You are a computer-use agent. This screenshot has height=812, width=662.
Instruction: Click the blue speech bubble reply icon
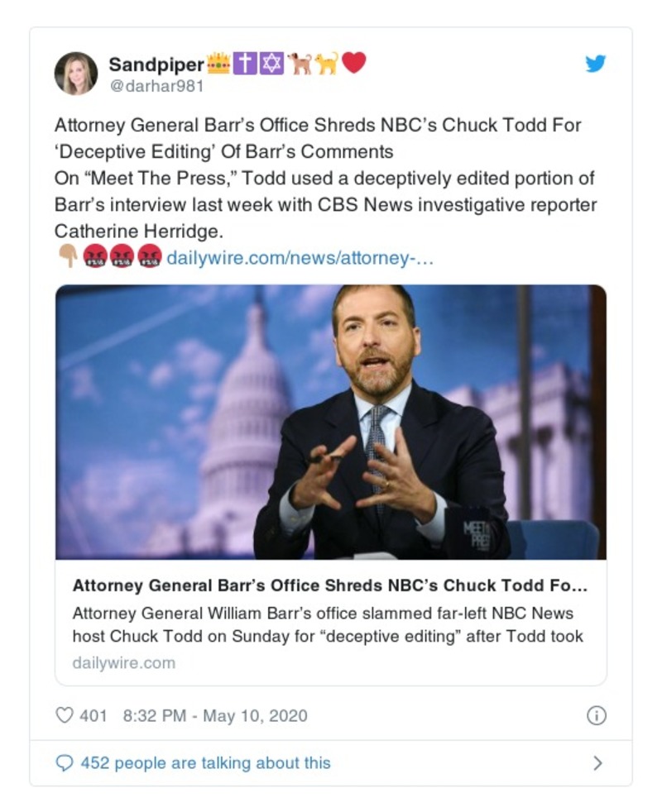pyautogui.click(x=64, y=762)
